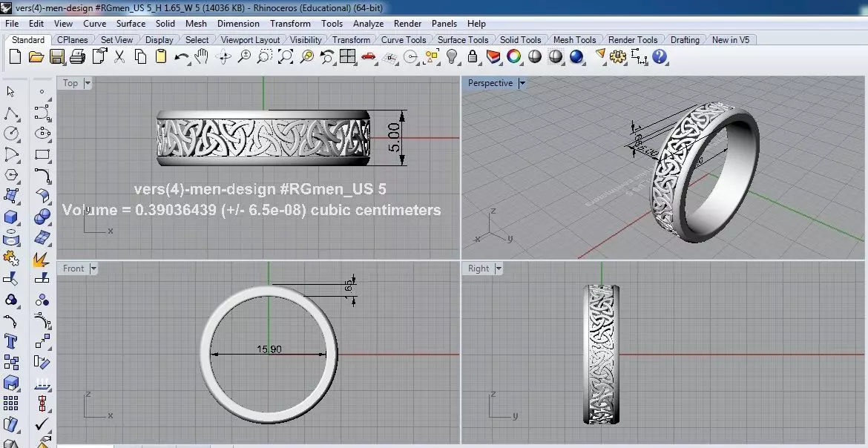Screen dimensions: 868x448
Task: Click the Explode burst icon
Action: click(41, 259)
